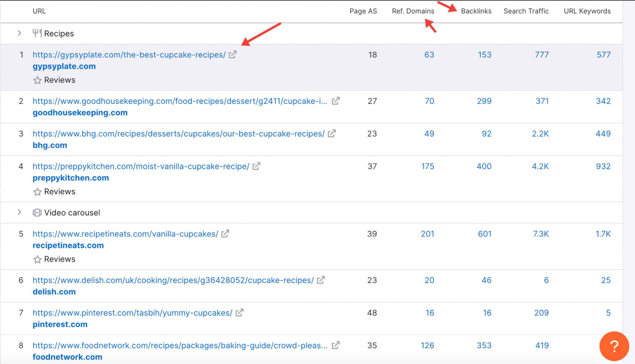Click preppykitchen Ref. Domains value 175
635x364 pixels.
coord(428,166)
